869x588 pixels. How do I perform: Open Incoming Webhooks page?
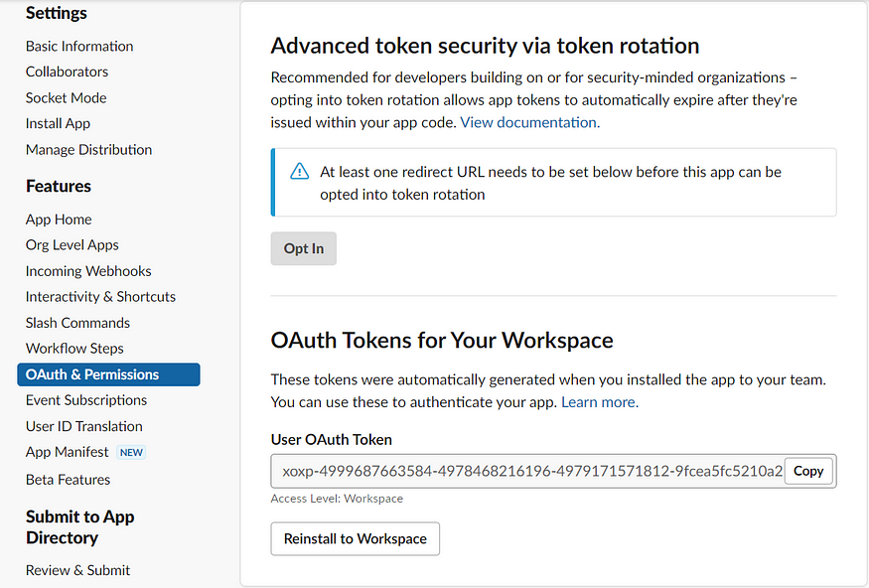pos(88,271)
